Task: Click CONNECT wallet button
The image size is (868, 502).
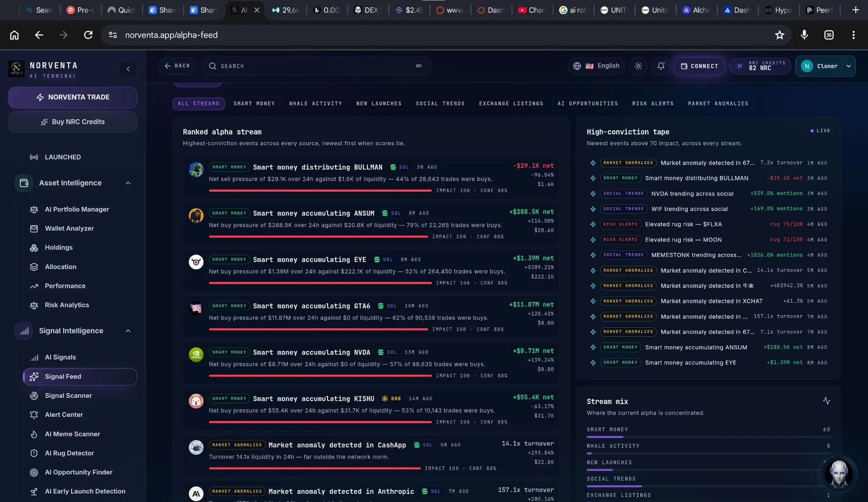Action: [x=699, y=66]
